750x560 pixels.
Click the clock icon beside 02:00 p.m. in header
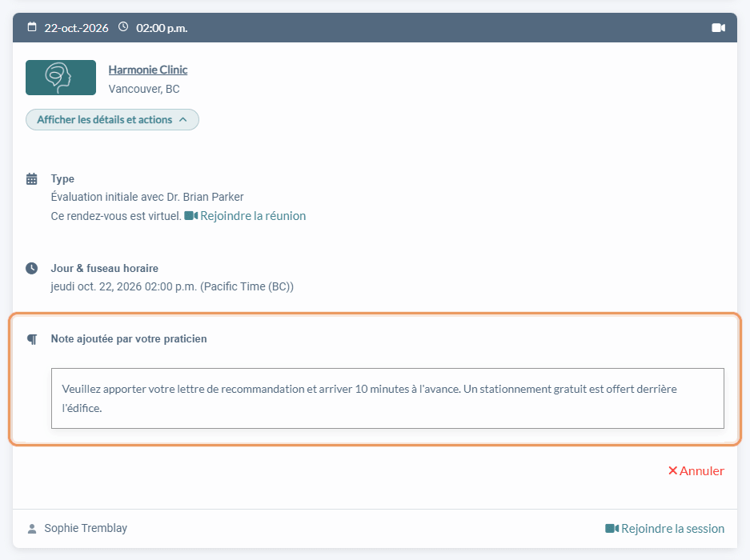(x=123, y=26)
